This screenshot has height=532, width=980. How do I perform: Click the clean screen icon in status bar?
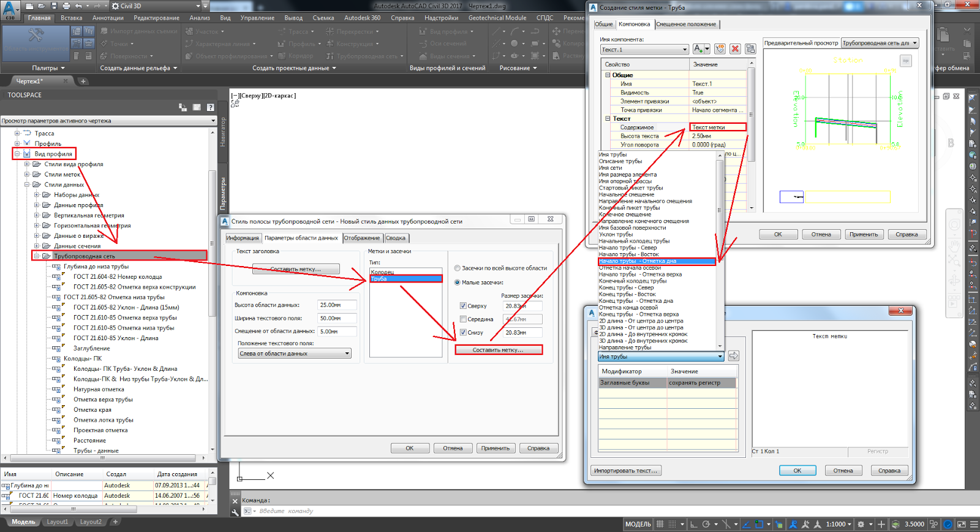tap(961, 524)
